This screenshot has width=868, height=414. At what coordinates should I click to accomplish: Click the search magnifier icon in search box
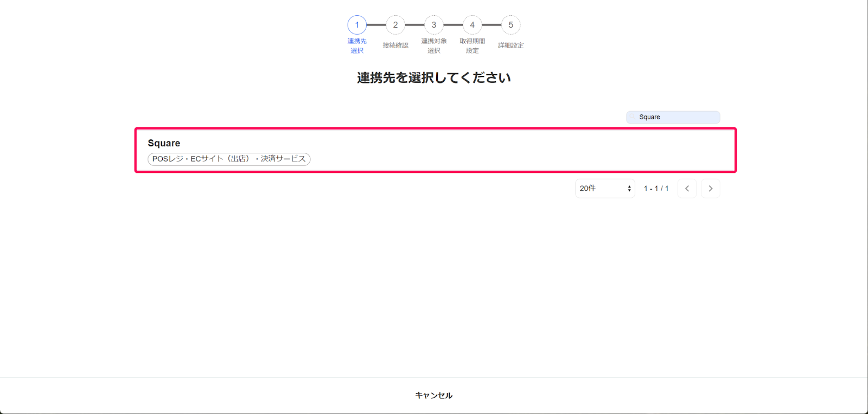tap(633, 117)
